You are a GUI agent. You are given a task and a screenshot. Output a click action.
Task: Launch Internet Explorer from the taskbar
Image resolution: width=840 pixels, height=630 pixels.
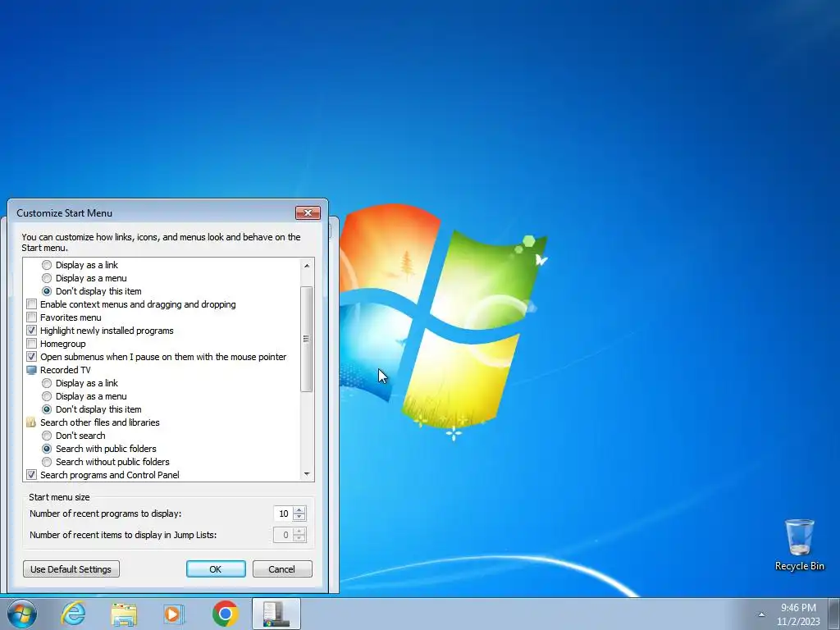[x=73, y=614]
